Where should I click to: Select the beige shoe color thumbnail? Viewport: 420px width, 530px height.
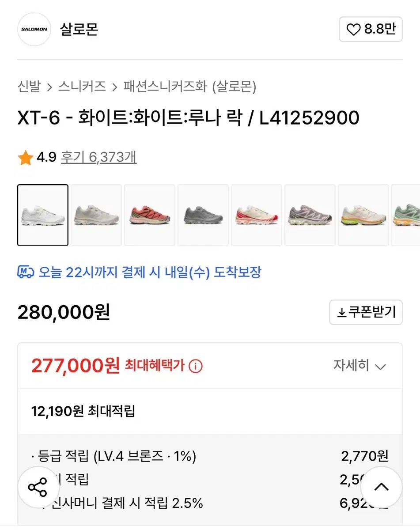click(96, 215)
